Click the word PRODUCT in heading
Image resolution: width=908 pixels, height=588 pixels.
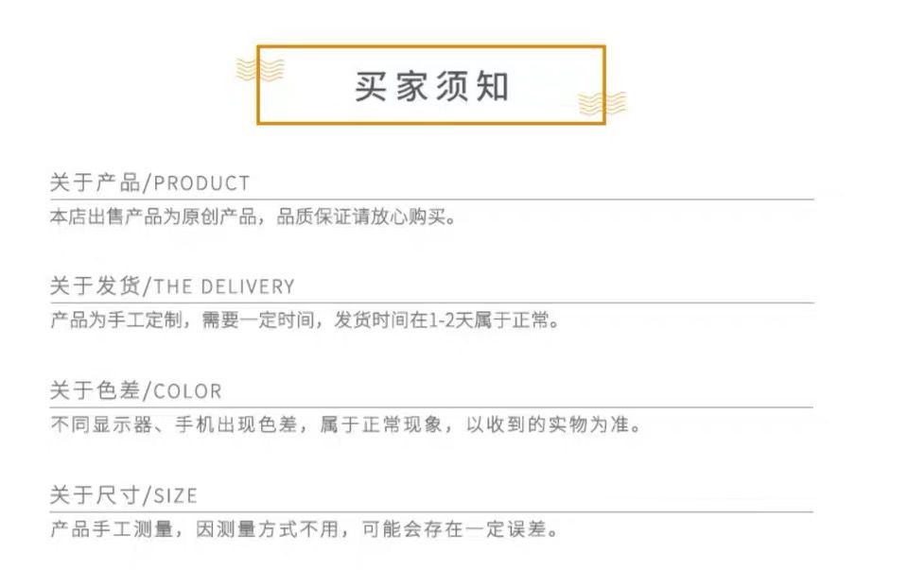[201, 183]
